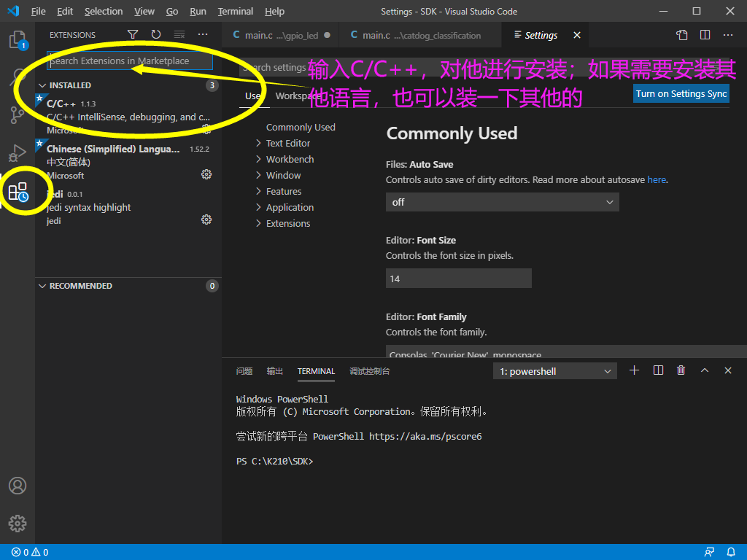Close the terminal panel
Screen dimensions: 747x560
tap(728, 370)
